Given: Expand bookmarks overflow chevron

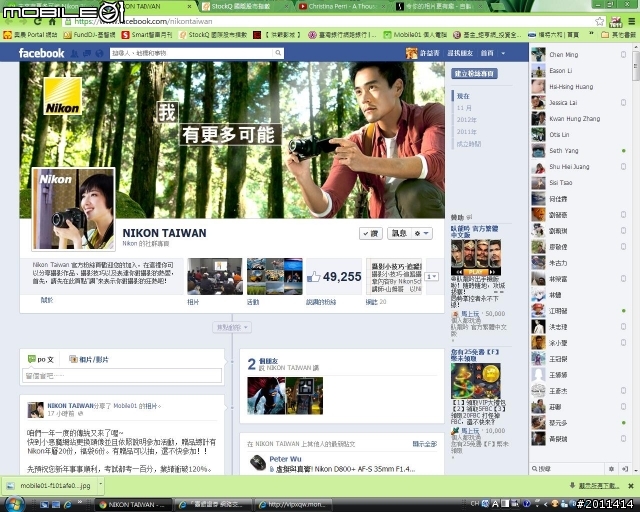Looking at the screenshot, I should click(x=591, y=34).
